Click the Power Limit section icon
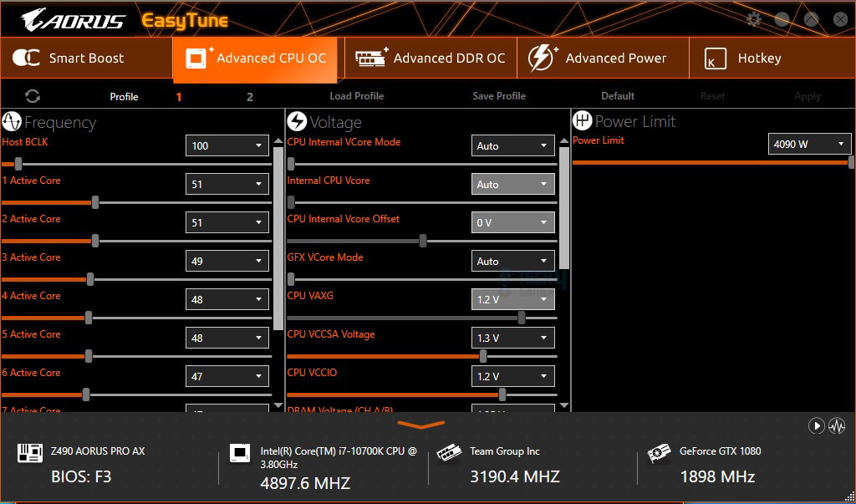 tap(583, 120)
